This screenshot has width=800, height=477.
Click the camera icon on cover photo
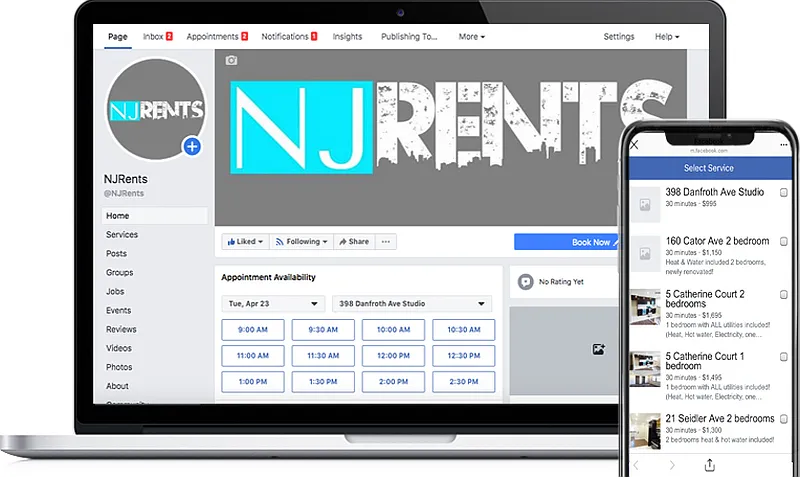(x=232, y=61)
